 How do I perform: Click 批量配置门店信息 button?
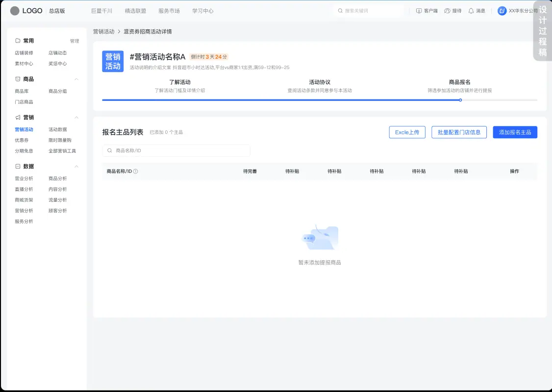click(459, 132)
